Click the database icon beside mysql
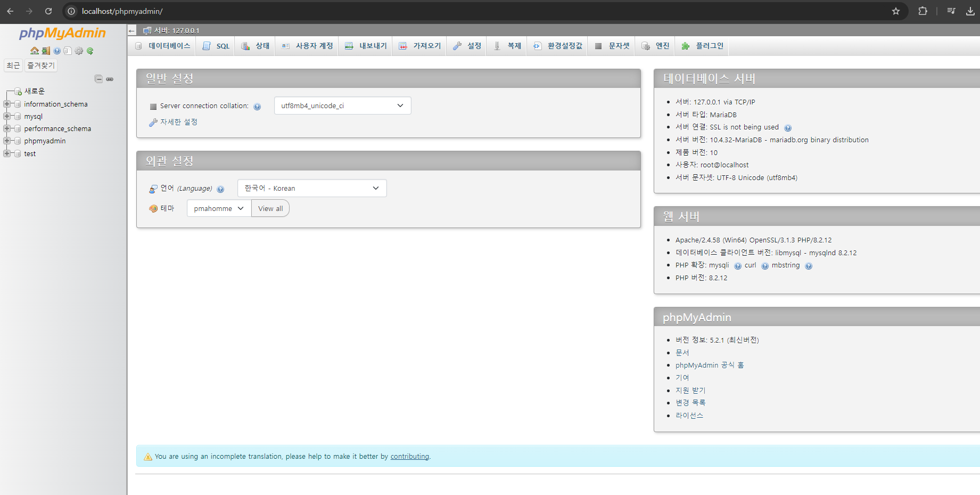980x495 pixels. tap(18, 116)
